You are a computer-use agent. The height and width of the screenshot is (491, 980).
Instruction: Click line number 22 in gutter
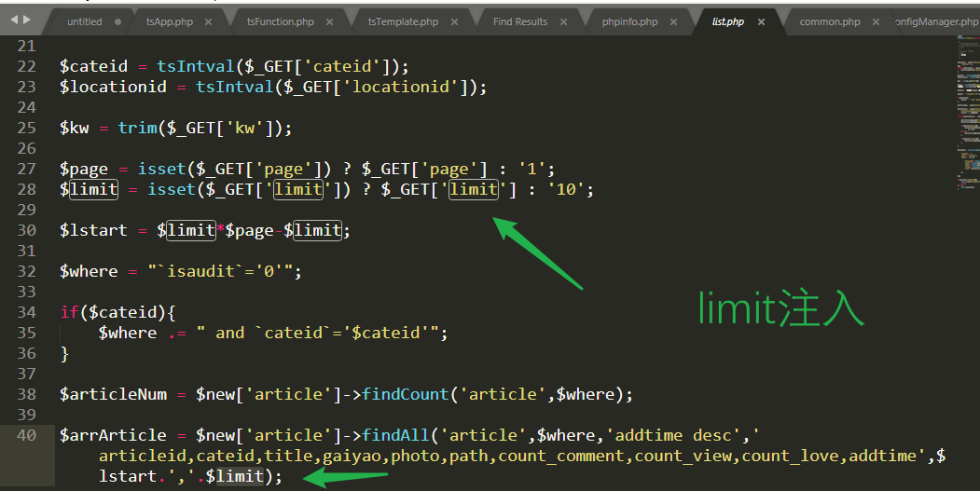click(26, 66)
